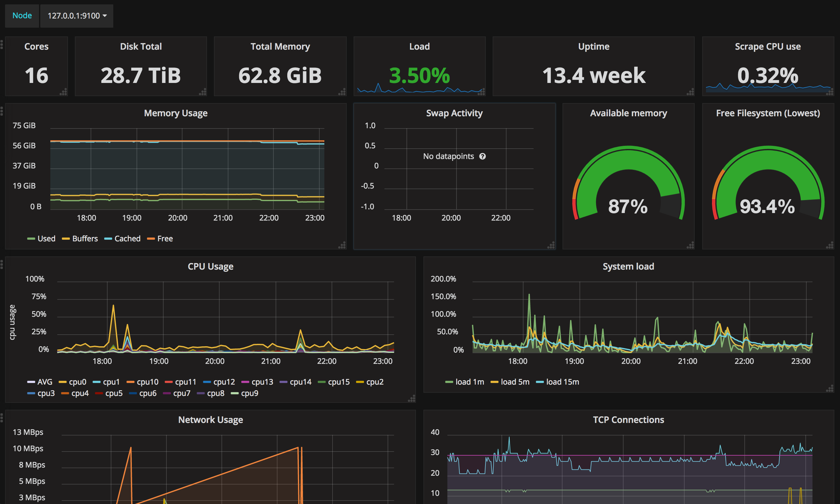This screenshot has width=840, height=504.
Task: Click the Uptime panel resize handle
Action: (x=691, y=92)
